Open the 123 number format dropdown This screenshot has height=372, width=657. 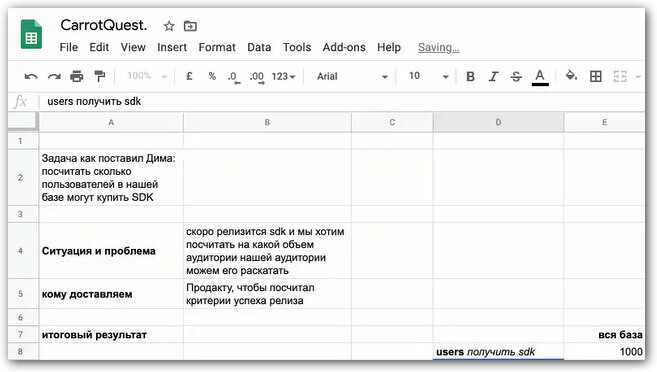[283, 76]
